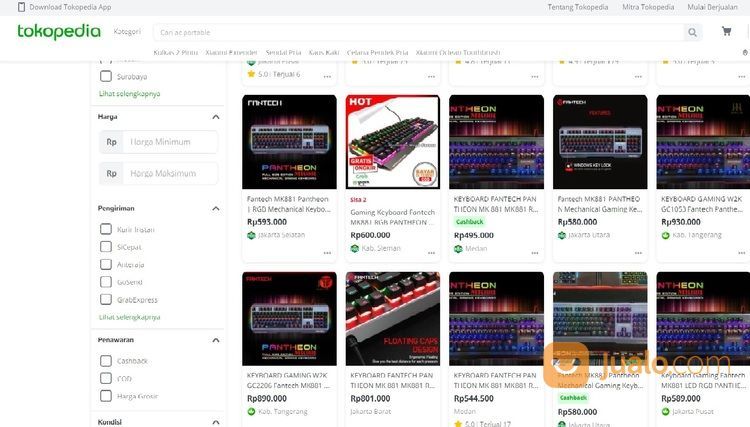This screenshot has width=750, height=427.
Task: Enable the AnterAja shipping filter
Action: (x=106, y=264)
